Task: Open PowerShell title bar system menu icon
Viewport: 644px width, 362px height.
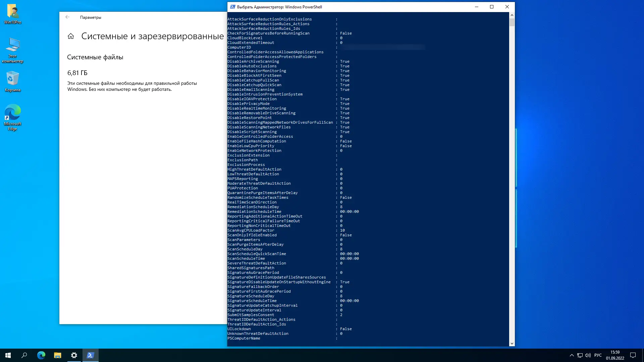Action: pyautogui.click(x=232, y=7)
